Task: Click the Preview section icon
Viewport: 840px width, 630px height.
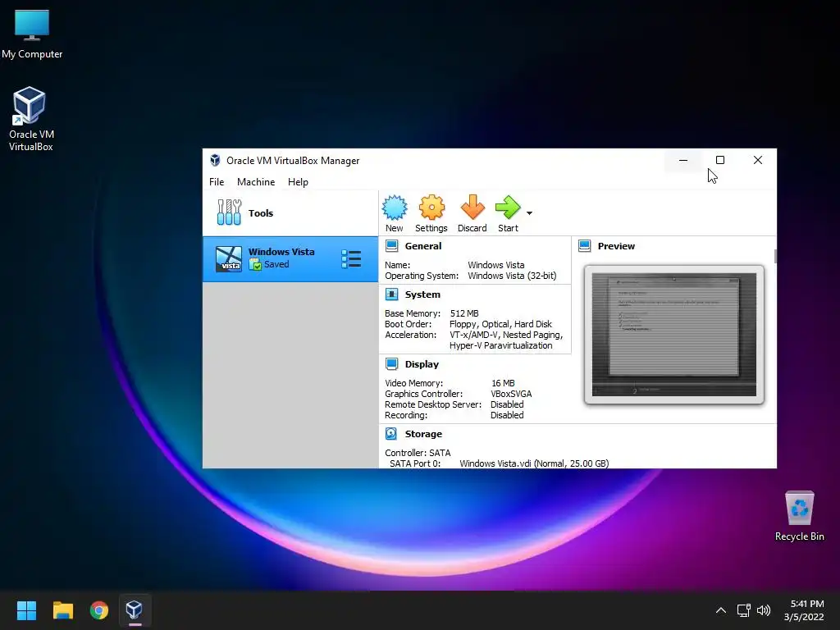Action: coord(584,246)
